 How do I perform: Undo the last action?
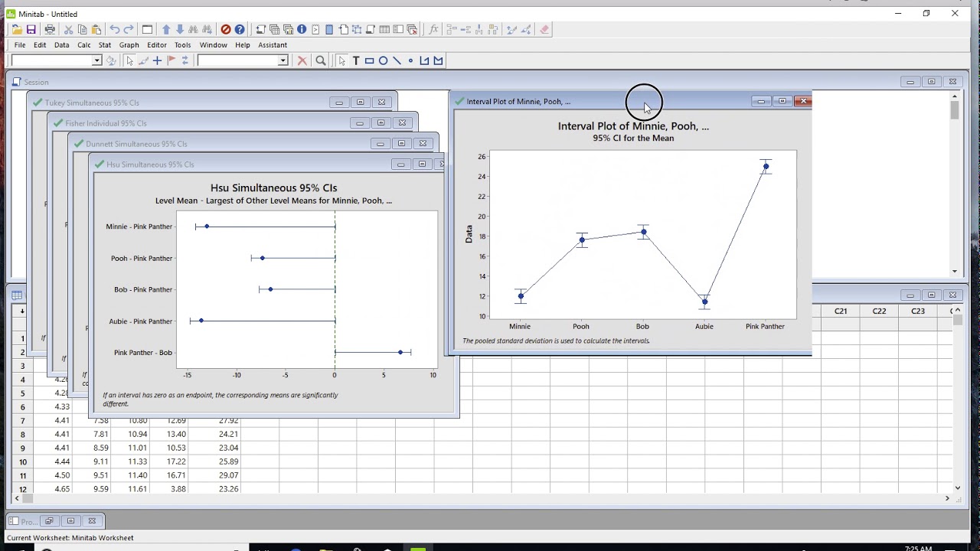click(x=115, y=30)
